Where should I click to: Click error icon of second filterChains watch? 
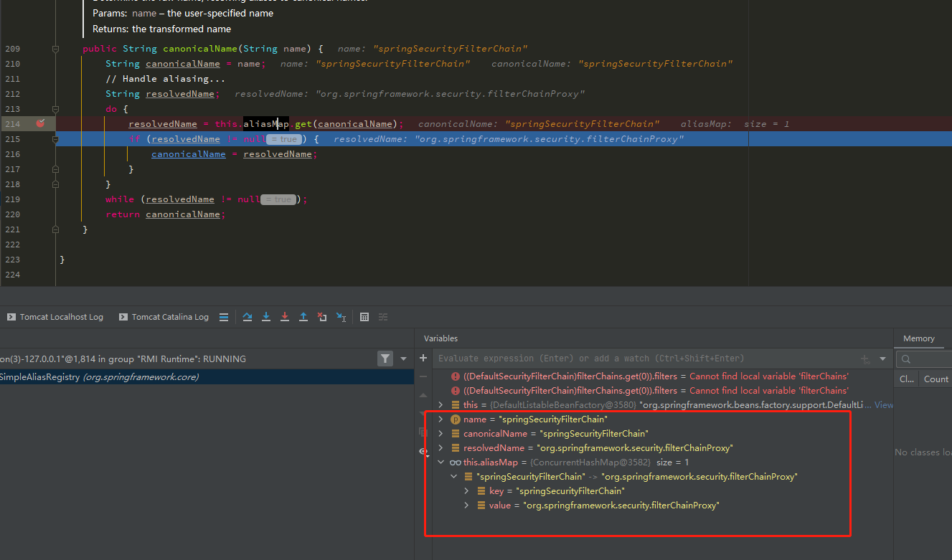point(456,391)
